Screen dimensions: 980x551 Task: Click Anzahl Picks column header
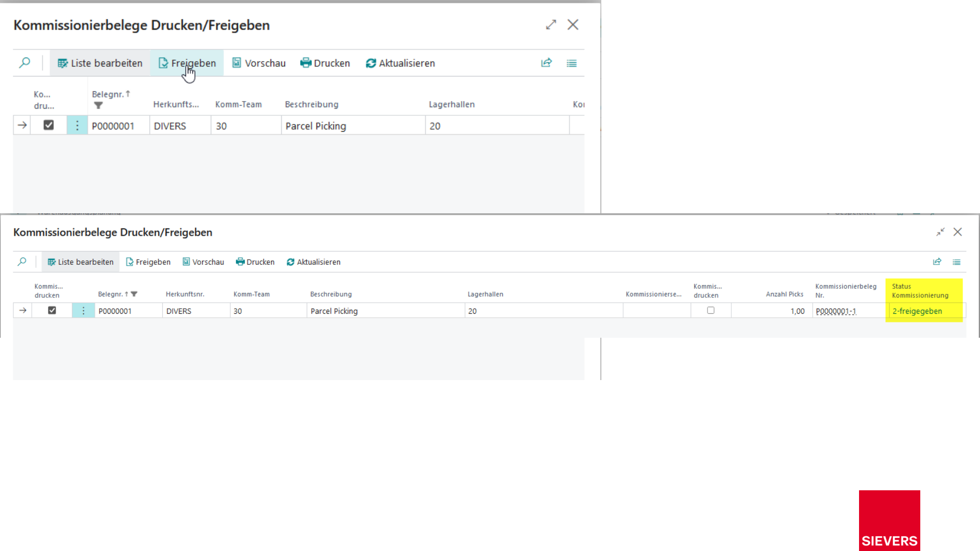[x=785, y=294]
